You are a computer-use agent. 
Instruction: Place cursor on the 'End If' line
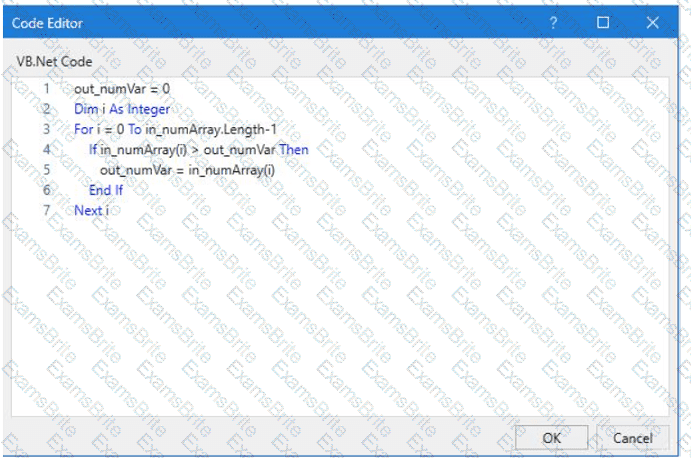tap(105, 190)
